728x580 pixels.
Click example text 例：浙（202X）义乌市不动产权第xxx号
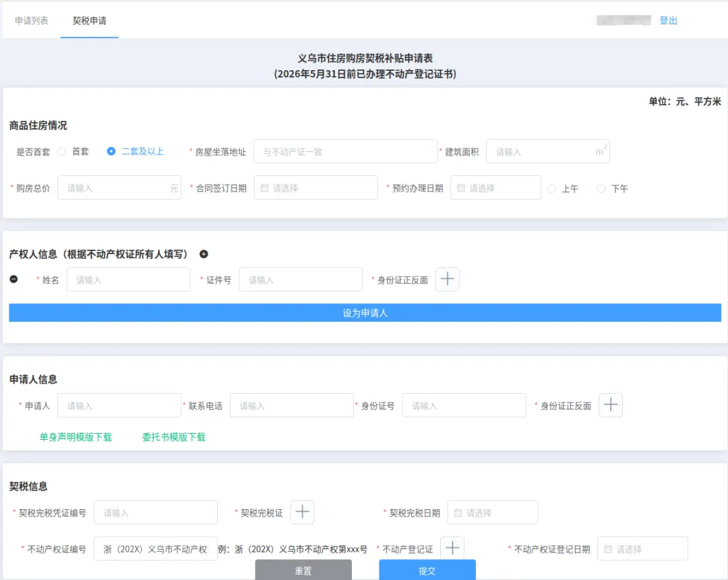(x=293, y=550)
